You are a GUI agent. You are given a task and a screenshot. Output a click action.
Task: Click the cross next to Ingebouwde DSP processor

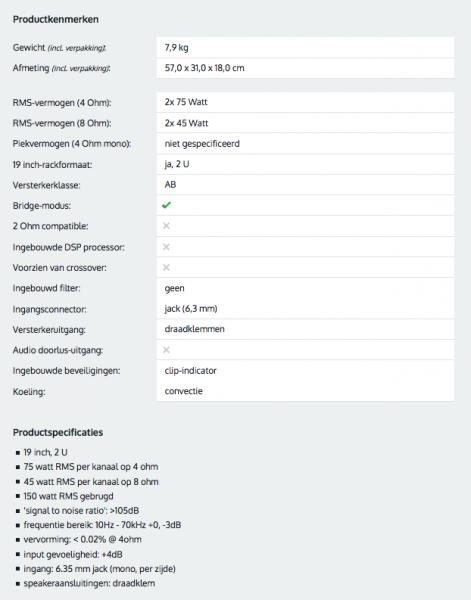pos(166,247)
